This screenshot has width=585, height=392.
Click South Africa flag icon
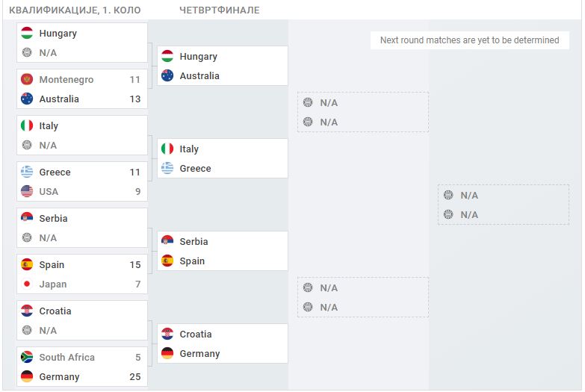[27, 357]
